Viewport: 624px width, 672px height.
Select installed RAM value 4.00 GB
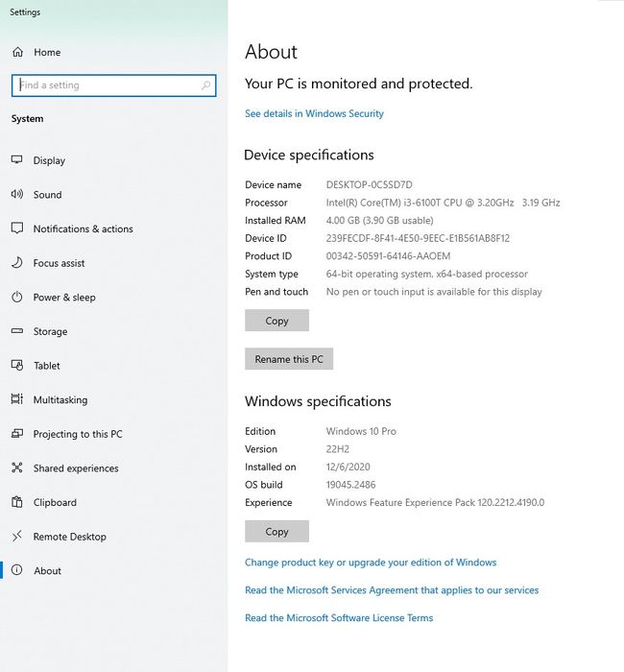pos(379,220)
